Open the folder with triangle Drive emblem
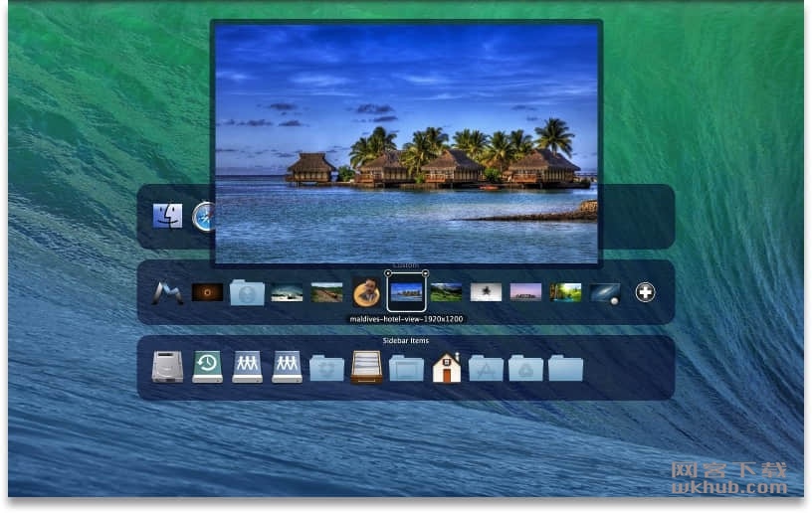This screenshot has height=513, width=812. (525, 368)
